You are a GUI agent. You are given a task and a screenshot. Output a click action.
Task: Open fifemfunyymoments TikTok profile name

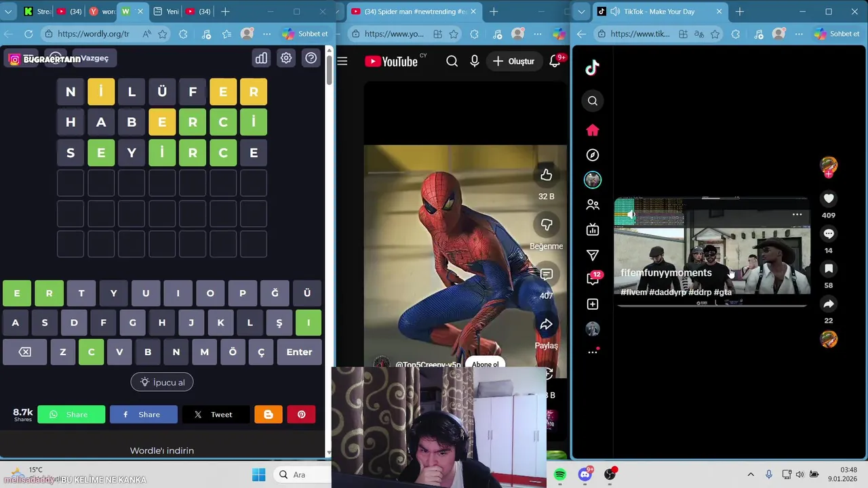(x=667, y=272)
